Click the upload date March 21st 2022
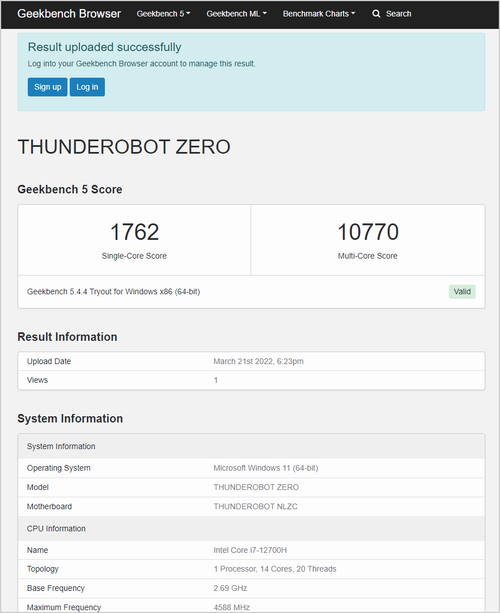 [x=258, y=361]
